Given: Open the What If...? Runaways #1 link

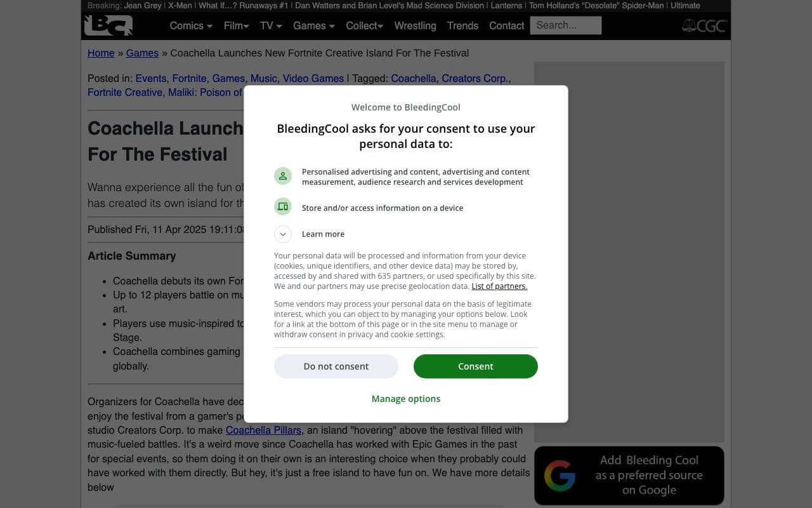Looking at the screenshot, I should (244, 6).
